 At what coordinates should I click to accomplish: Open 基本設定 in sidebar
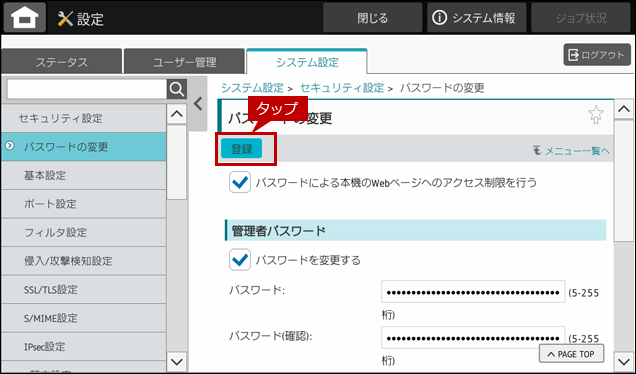84,175
